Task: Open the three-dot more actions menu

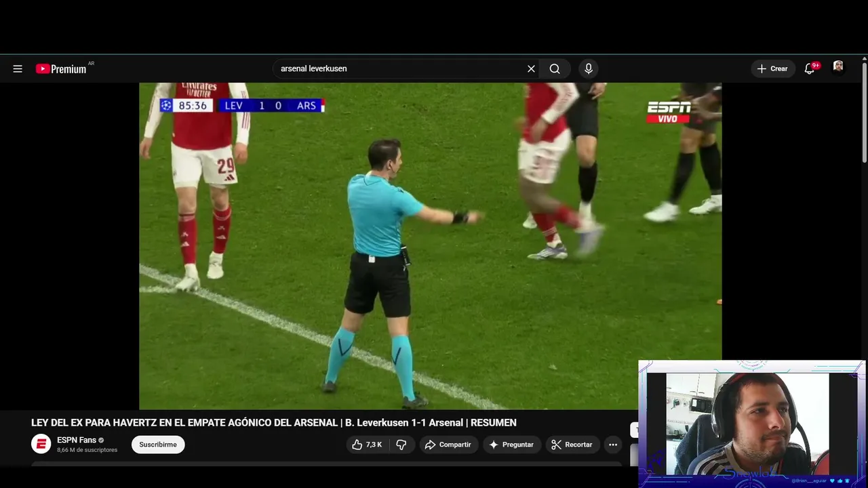Action: point(613,445)
